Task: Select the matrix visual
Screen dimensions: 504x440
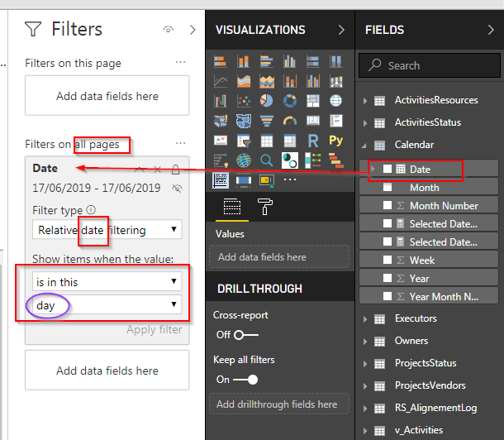Action: [290, 141]
